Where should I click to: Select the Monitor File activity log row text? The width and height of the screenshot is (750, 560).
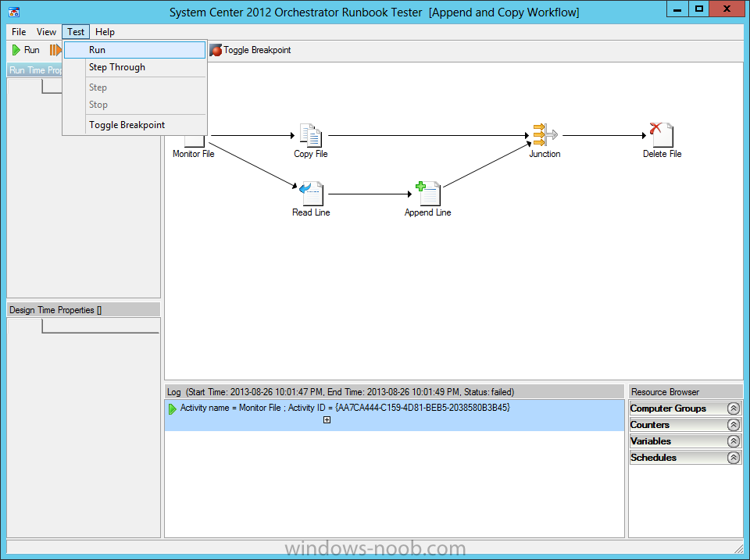pyautogui.click(x=345, y=408)
